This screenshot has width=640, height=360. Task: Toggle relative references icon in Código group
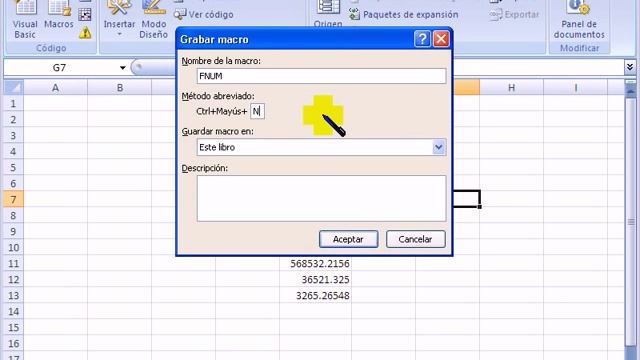(x=85, y=15)
